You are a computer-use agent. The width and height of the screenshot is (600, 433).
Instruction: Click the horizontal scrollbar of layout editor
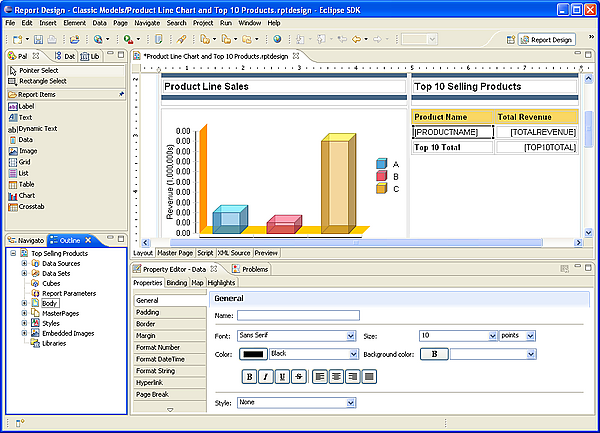(x=356, y=243)
